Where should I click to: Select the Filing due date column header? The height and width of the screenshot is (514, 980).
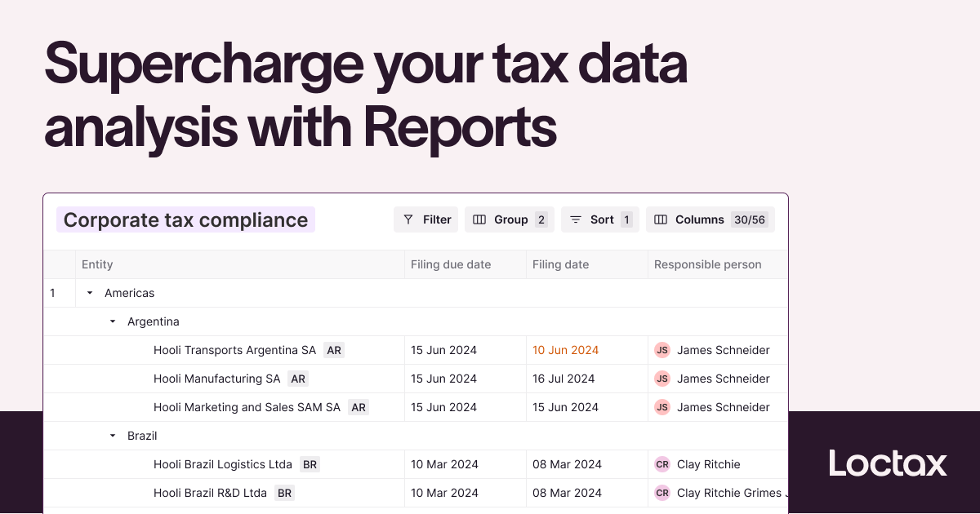point(449,264)
